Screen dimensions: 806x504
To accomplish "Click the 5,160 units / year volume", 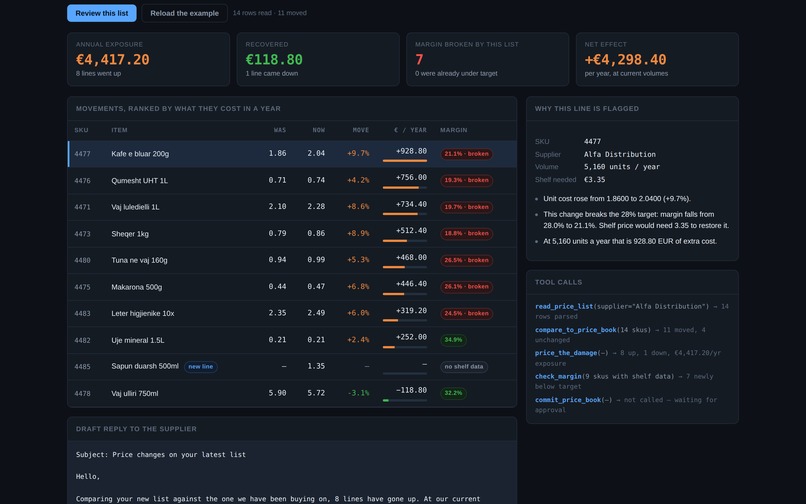I will coord(621,167).
